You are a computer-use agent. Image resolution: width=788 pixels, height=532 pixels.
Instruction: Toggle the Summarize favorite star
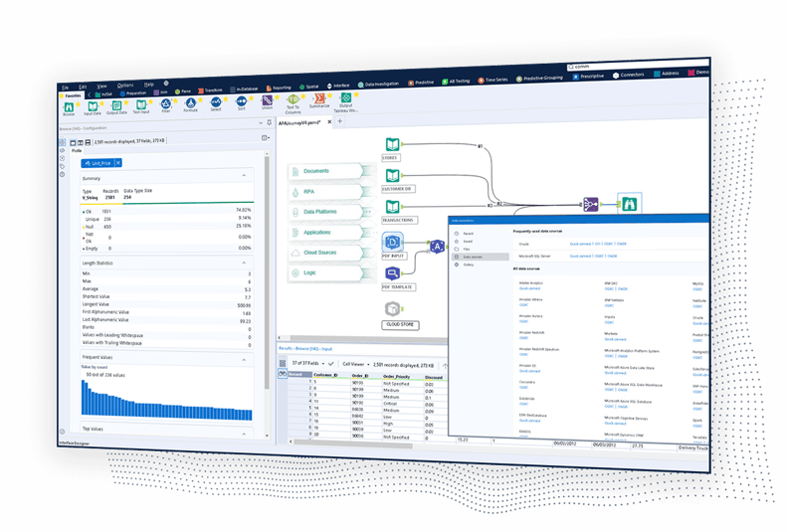329,94
